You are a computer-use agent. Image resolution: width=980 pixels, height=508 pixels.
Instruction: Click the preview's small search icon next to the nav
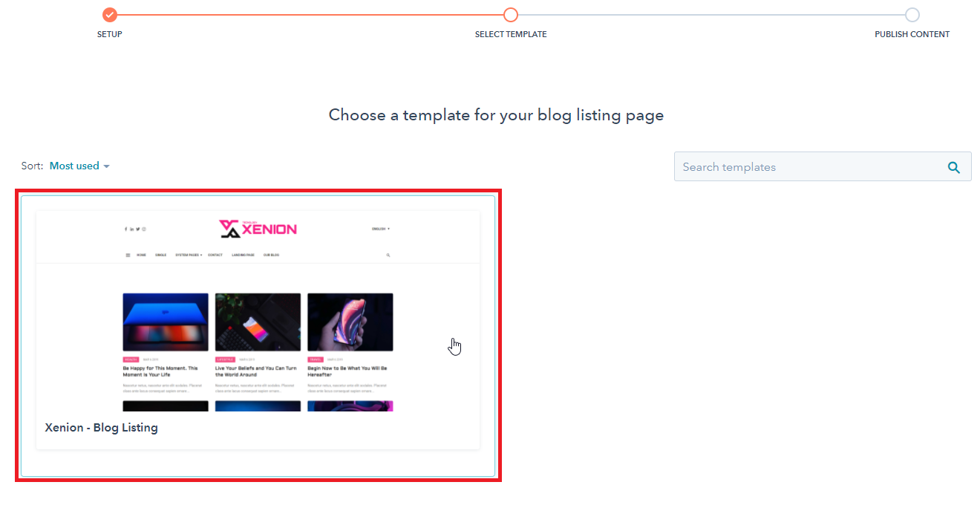point(388,255)
